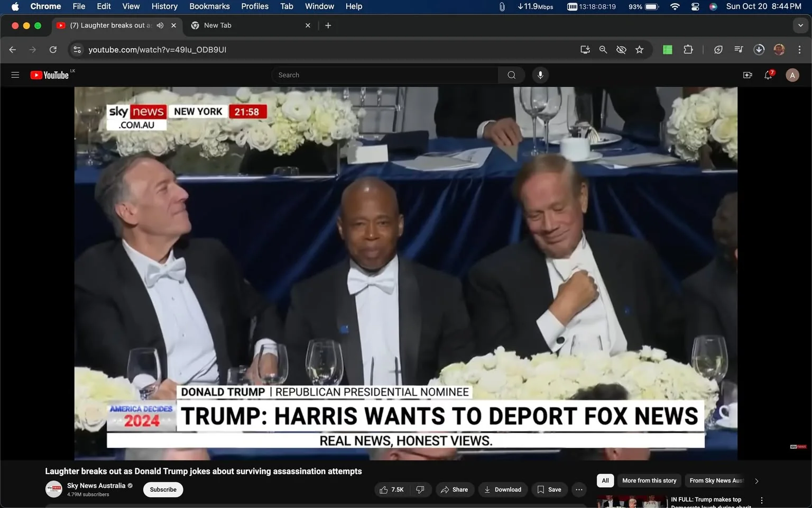Open YouTube notifications bell
Image resolution: width=812 pixels, height=508 pixels.
tap(769, 75)
